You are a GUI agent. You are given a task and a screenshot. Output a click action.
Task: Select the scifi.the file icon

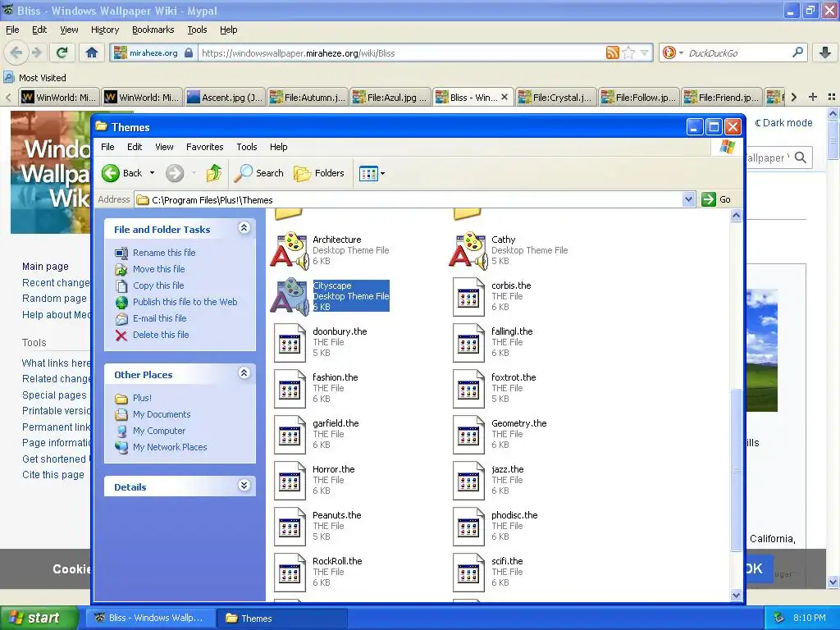[x=468, y=573]
